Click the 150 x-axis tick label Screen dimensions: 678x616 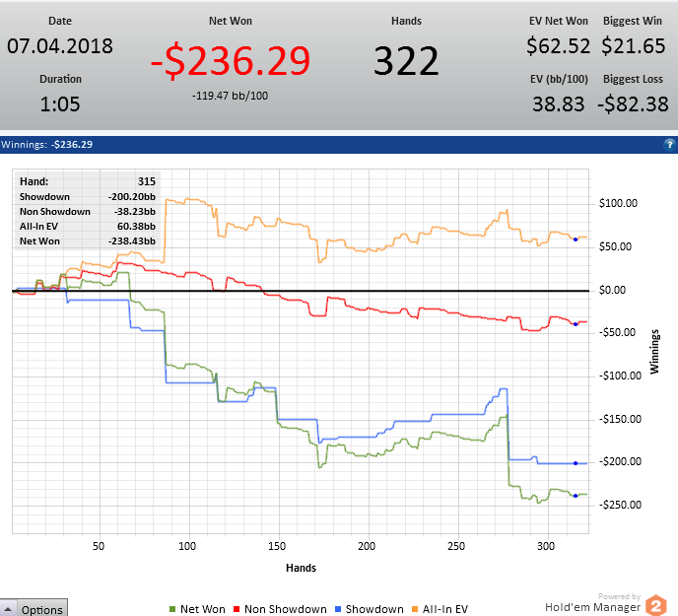(277, 546)
